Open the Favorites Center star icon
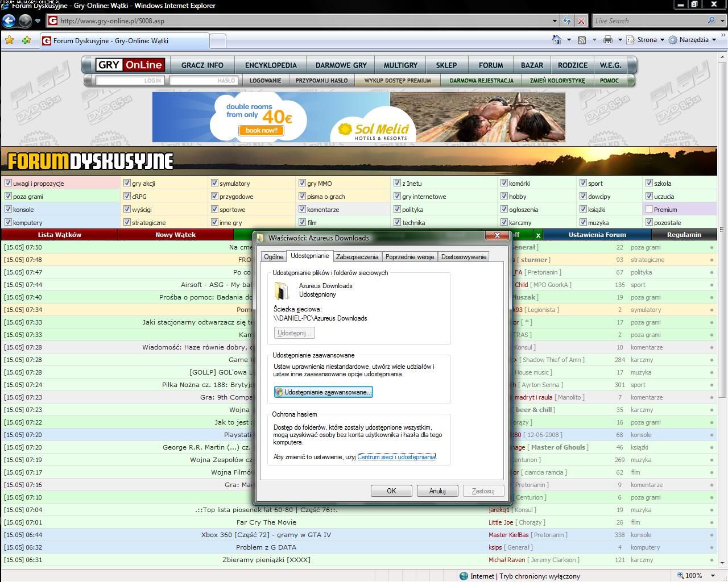The width and height of the screenshot is (728, 582). 9,40
